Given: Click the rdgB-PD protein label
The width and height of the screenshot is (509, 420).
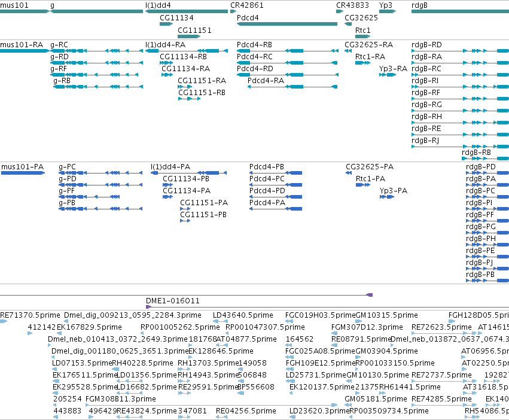Looking at the screenshot, I should click(x=481, y=167).
